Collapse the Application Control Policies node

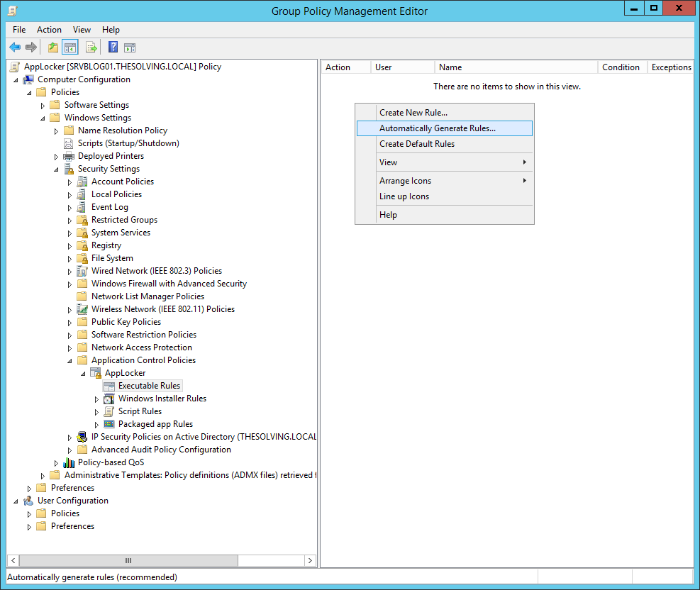(x=70, y=361)
